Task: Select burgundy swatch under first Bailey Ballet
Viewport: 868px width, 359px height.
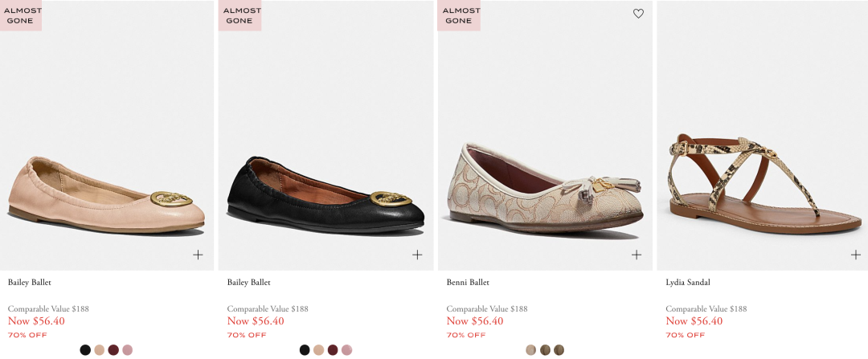Action: click(113, 350)
